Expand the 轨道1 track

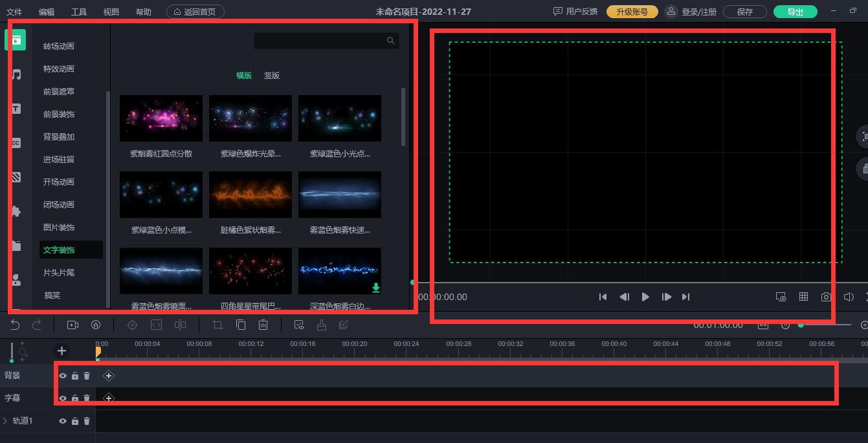(6, 420)
